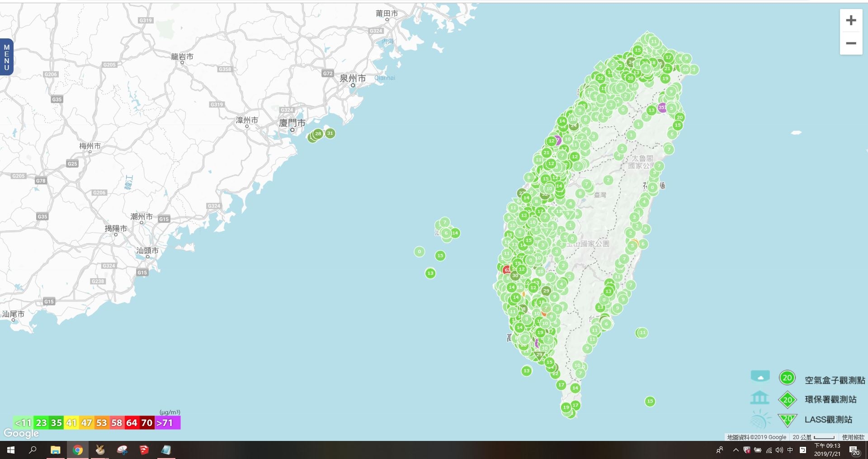The height and width of the screenshot is (459, 868).
Task: Click the 梅州市 city label
Action: (90, 146)
